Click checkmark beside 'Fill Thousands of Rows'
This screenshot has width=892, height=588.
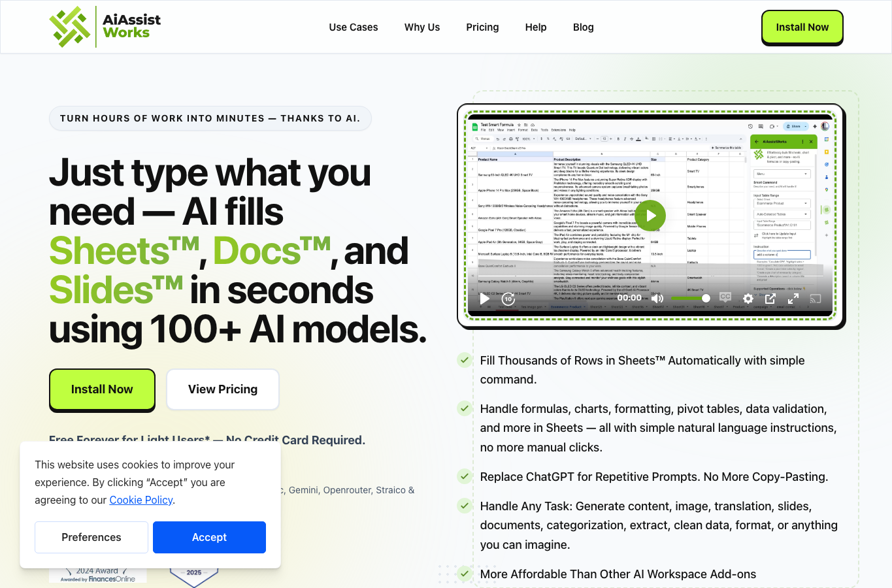coord(464,360)
